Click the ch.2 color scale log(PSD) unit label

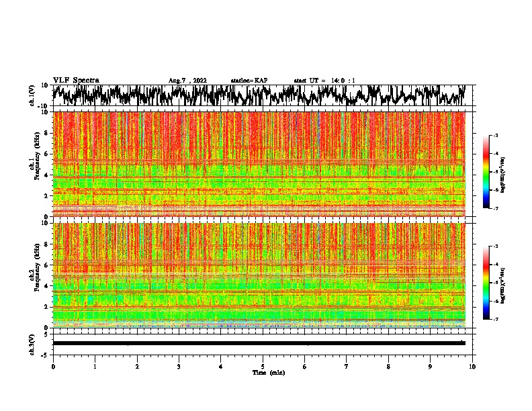pos(502,285)
